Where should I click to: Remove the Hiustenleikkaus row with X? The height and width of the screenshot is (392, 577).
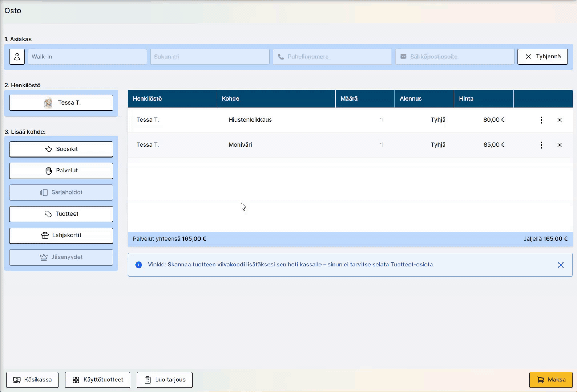pos(560,120)
